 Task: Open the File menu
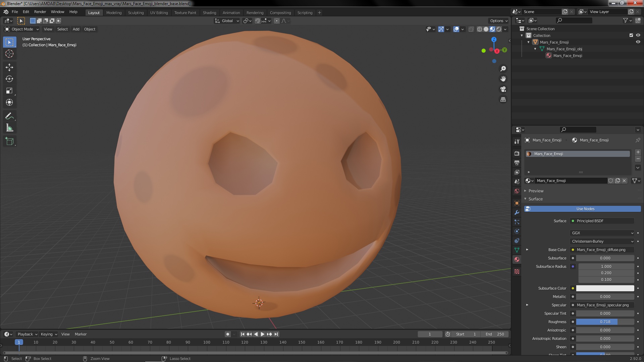[x=15, y=12]
